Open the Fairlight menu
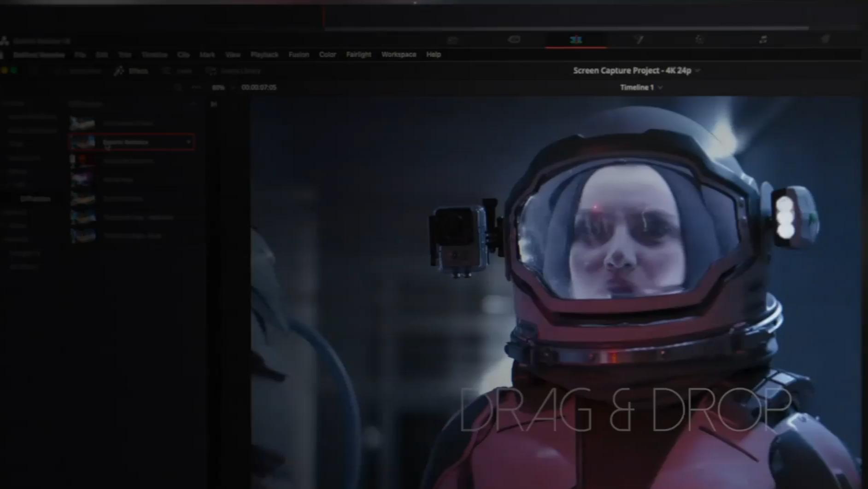This screenshot has width=868, height=489. pyautogui.click(x=358, y=54)
